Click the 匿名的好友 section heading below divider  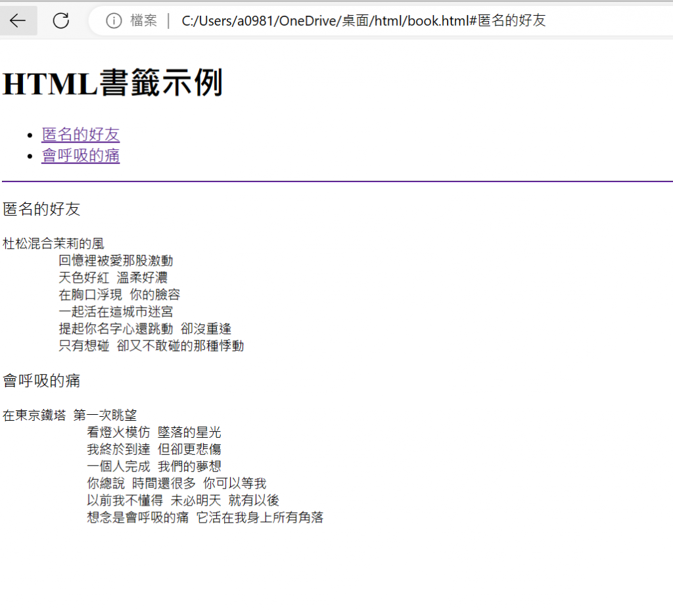(41, 209)
